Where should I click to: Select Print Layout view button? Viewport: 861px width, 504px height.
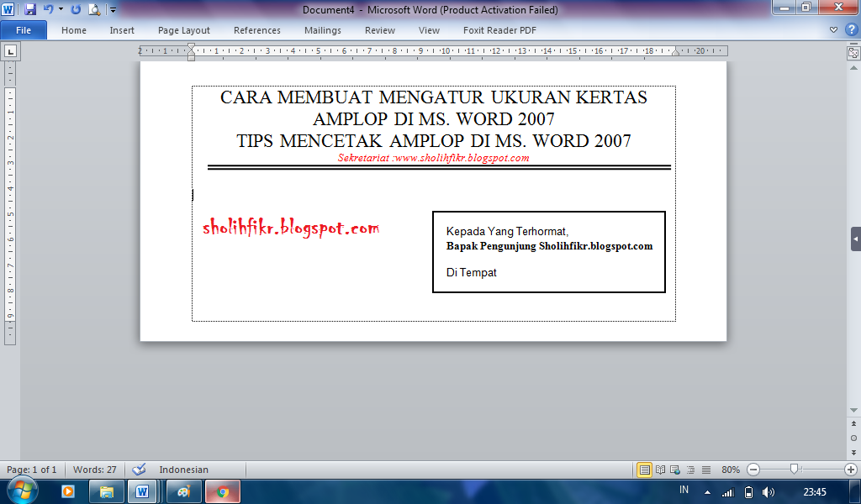[x=644, y=470]
